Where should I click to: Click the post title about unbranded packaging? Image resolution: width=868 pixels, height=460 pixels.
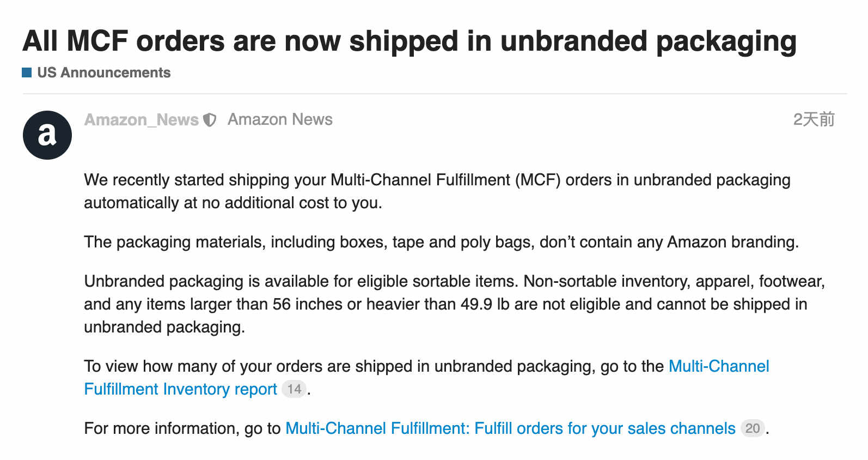point(409,41)
